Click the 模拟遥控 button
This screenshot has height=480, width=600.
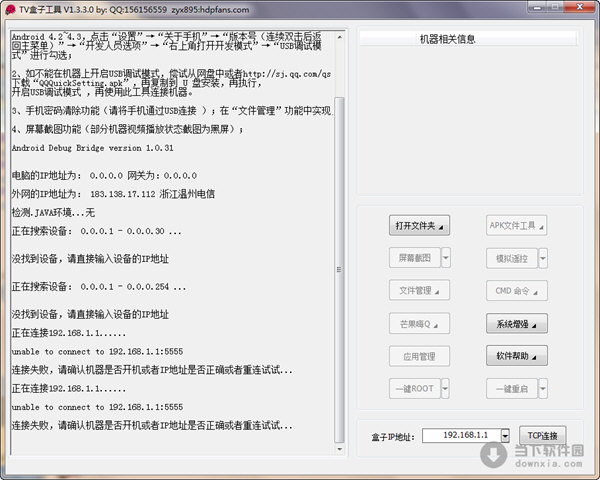pos(511,257)
